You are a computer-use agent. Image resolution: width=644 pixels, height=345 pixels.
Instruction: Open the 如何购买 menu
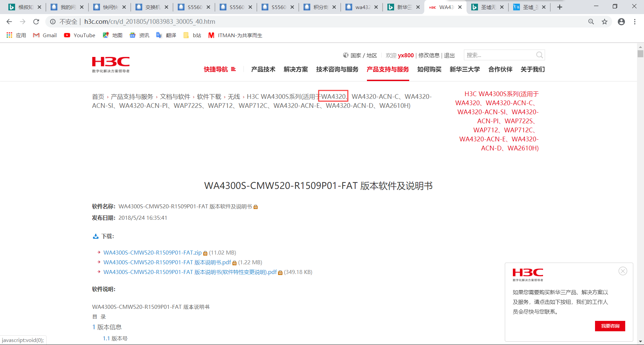coord(429,69)
